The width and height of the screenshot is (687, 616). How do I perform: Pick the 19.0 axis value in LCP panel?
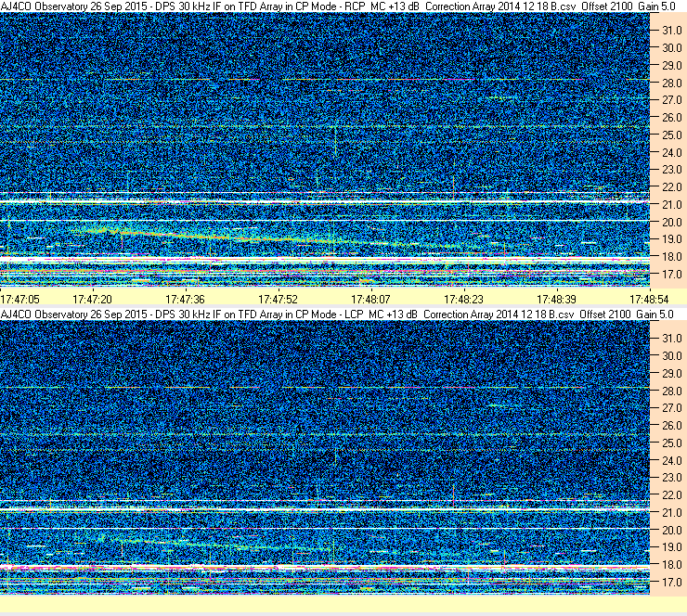coord(671,547)
